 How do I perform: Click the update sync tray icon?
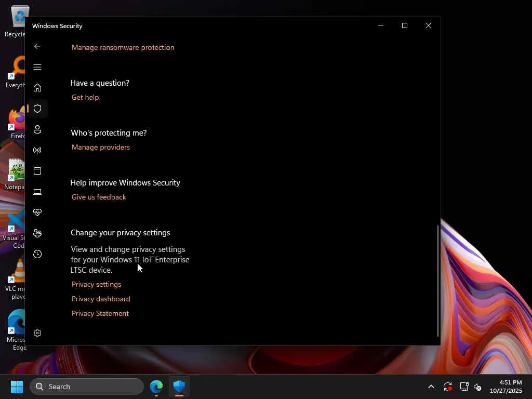point(447,387)
